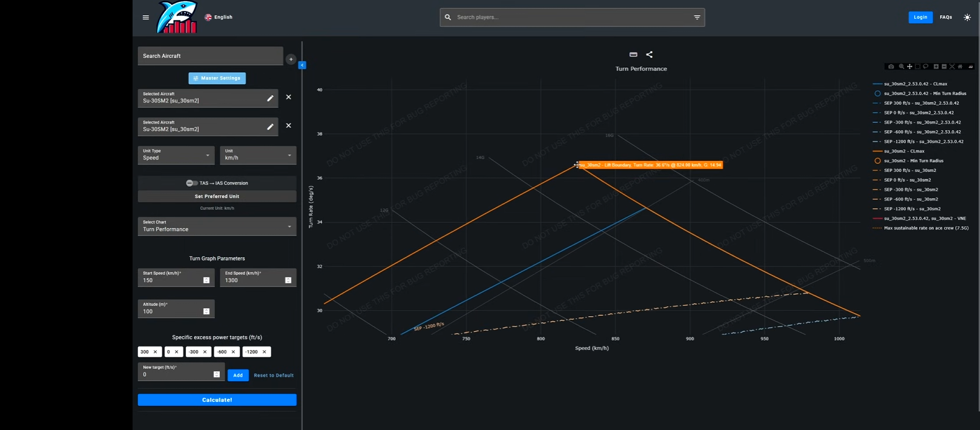Download plot as PNG with camera icon

[891, 67]
